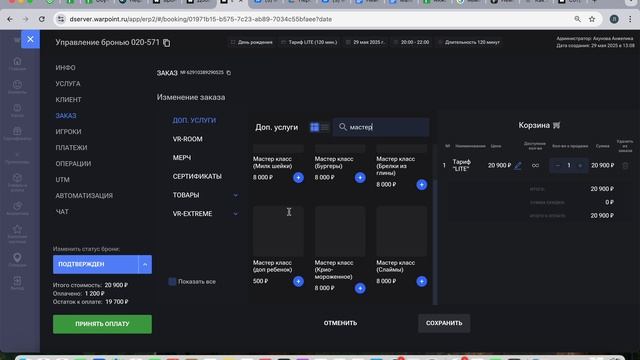Image resolution: width=640 pixels, height=360 pixels.
Task: Select МЕРЧ category
Action: [182, 158]
